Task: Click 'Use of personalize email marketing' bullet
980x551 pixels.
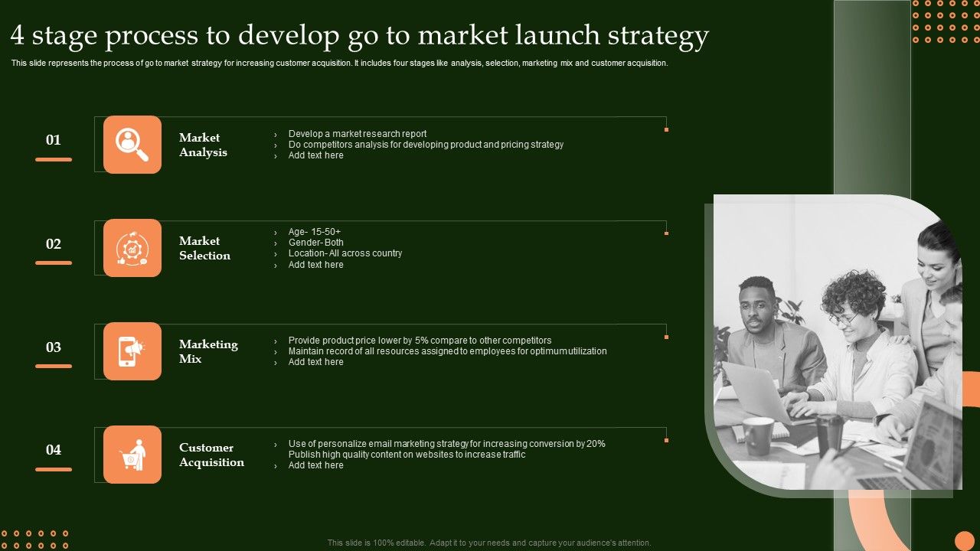Action: coord(446,443)
